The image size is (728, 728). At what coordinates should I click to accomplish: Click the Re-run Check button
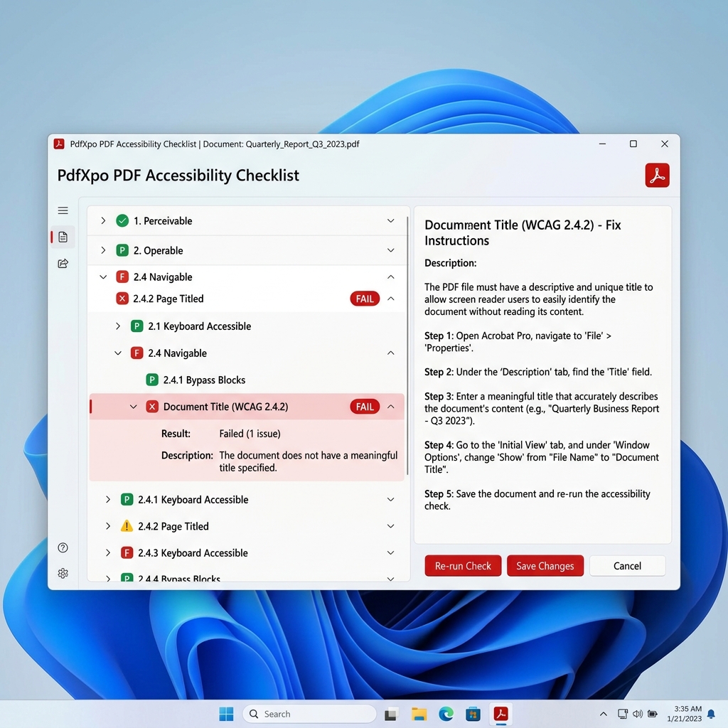click(463, 565)
